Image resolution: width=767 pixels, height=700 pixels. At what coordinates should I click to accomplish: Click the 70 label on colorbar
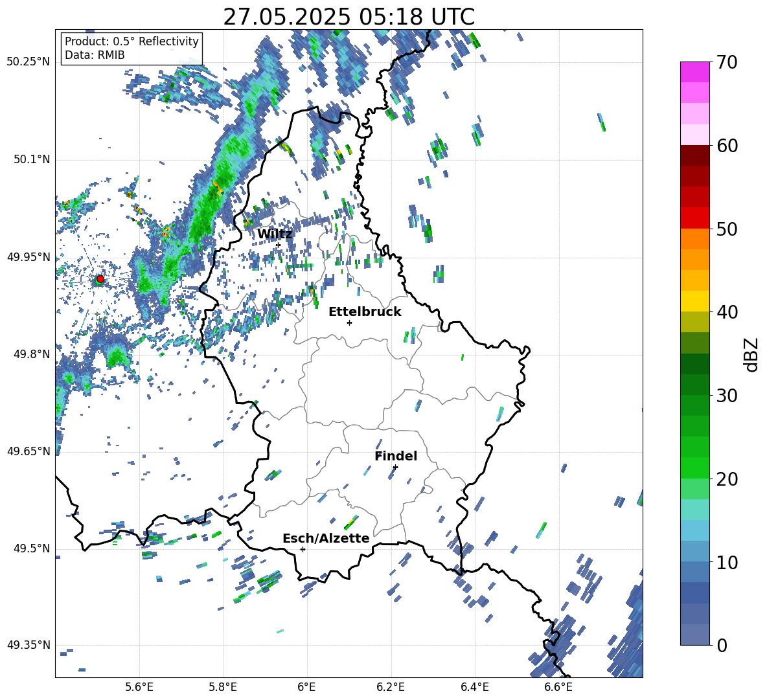click(x=727, y=62)
